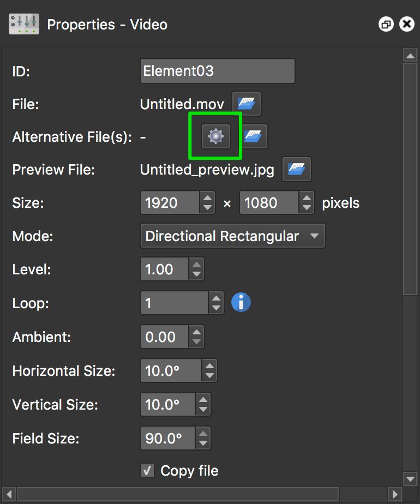
Task: Click the Loop info icon
Action: (241, 302)
